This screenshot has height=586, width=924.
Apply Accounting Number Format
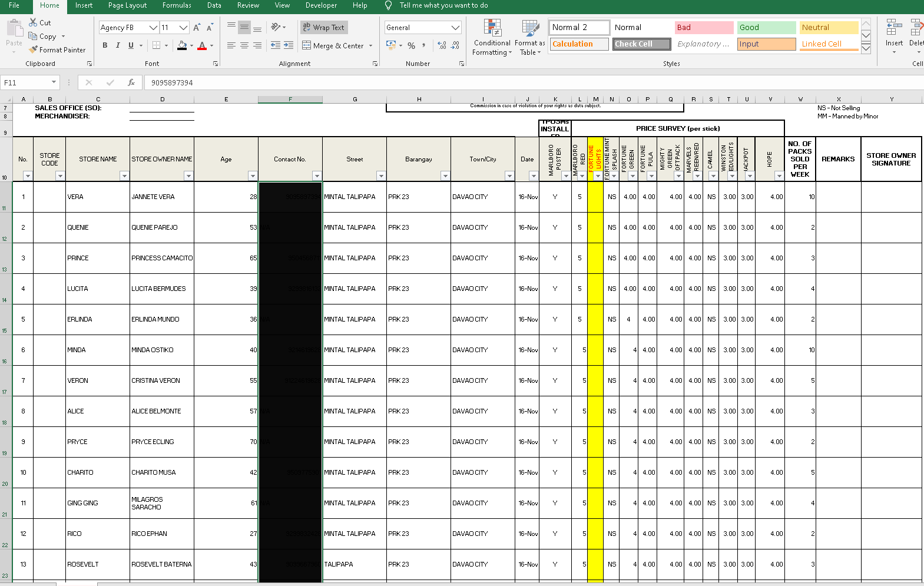tap(391, 45)
